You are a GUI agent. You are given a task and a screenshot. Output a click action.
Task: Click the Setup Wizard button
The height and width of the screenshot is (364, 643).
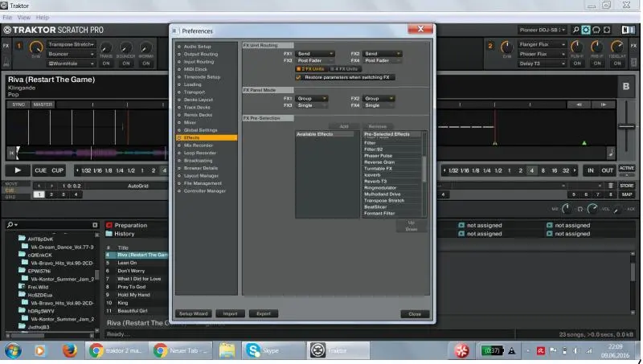194,314
